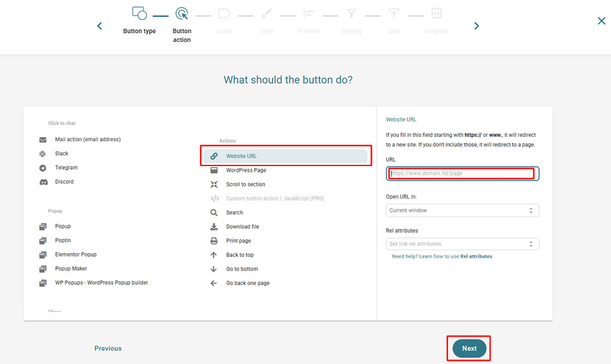This screenshot has width=611, height=364.
Task: Click the Telegram icon
Action: pyautogui.click(x=43, y=168)
